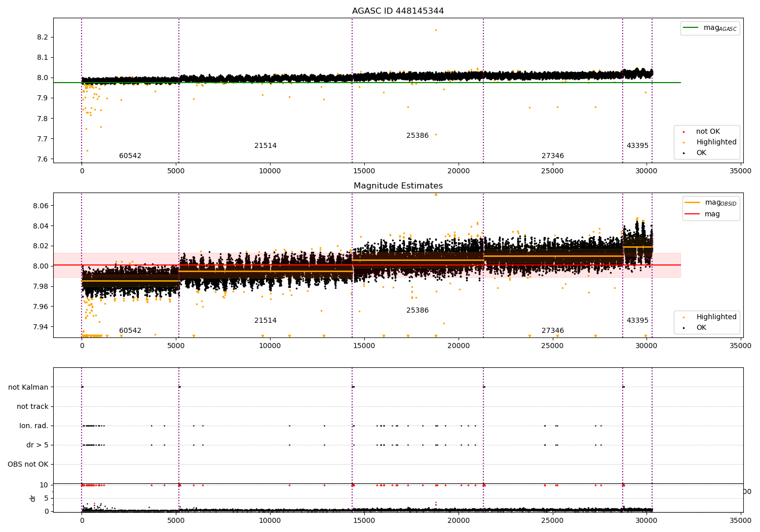The width and height of the screenshot is (760, 532).
Task: Click 'Highlighted' legend entry in Magnitude Estimates plot
Action: 709,317
